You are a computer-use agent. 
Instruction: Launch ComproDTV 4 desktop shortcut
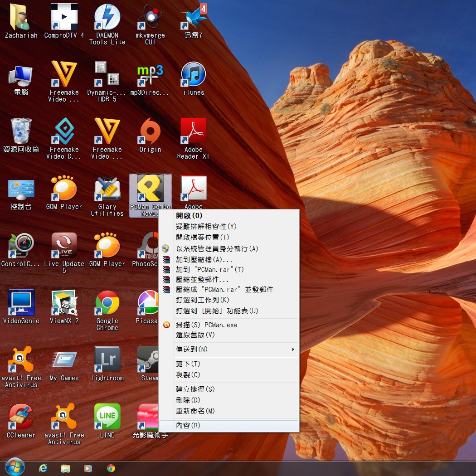(x=64, y=21)
